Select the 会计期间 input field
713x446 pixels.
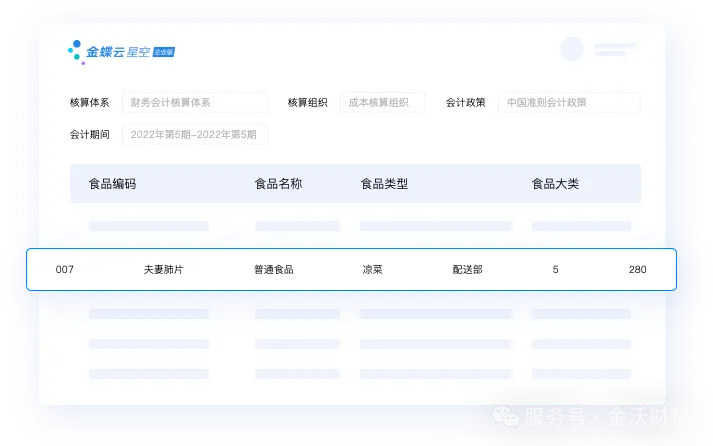pyautogui.click(x=195, y=135)
